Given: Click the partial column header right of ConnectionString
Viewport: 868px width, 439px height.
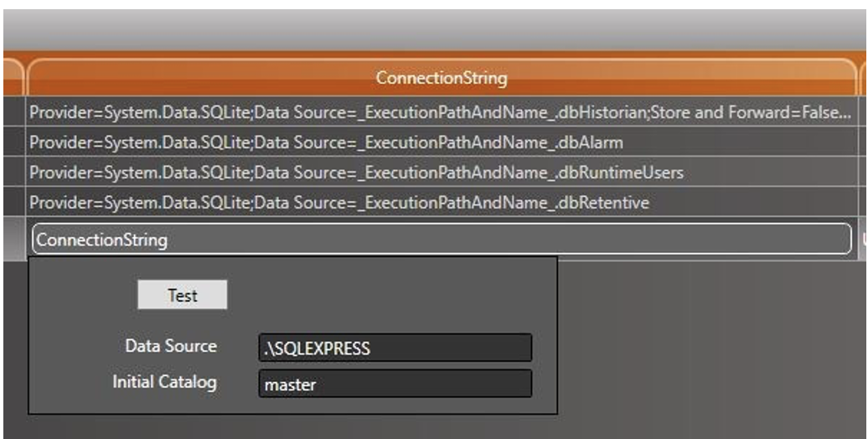Looking at the screenshot, I should coord(863,78).
